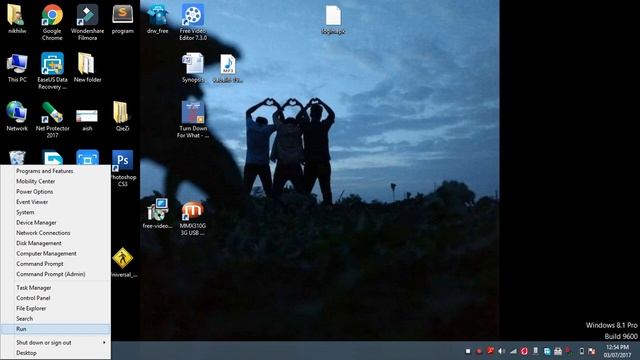
Task: Select the Recycle Bin icon above menu
Action: pyautogui.click(x=17, y=158)
